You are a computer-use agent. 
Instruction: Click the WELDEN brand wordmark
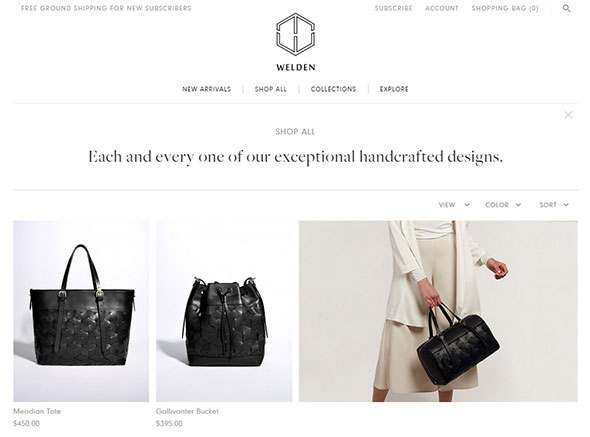click(x=296, y=67)
